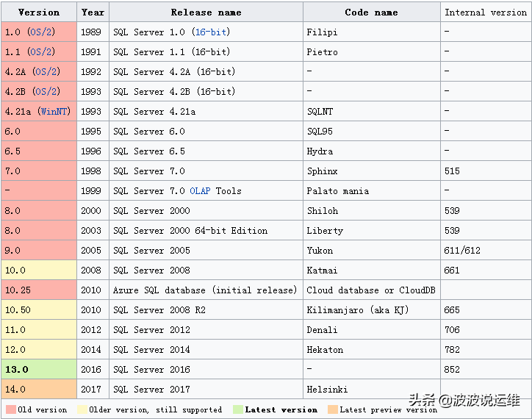
Task: Click the code name Hydra
Action: [x=320, y=151]
